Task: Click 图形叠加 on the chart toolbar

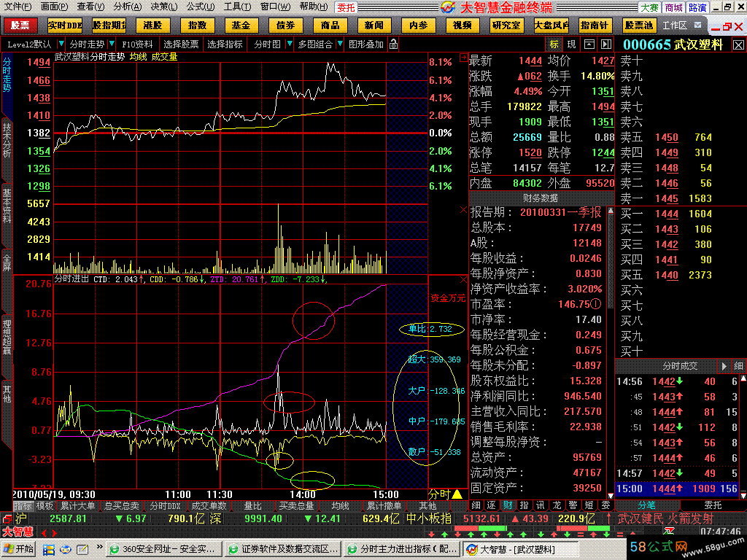Action: click(x=366, y=44)
